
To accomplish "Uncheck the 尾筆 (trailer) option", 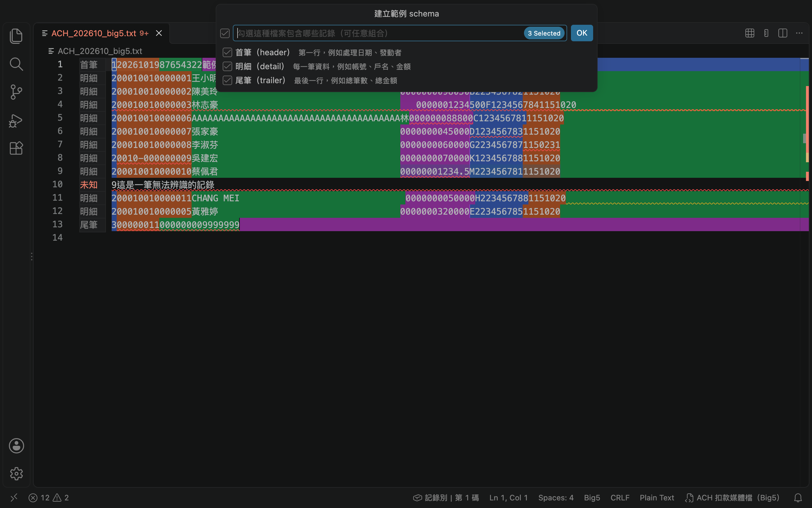I will (x=227, y=80).
